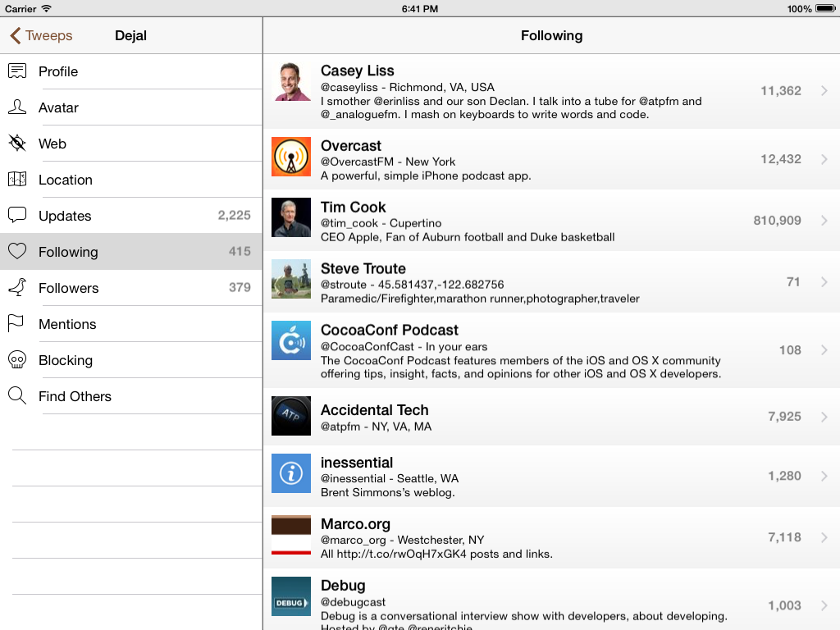The image size is (840, 630).
Task: Open Tim Cook's avatar photo
Action: 291,217
